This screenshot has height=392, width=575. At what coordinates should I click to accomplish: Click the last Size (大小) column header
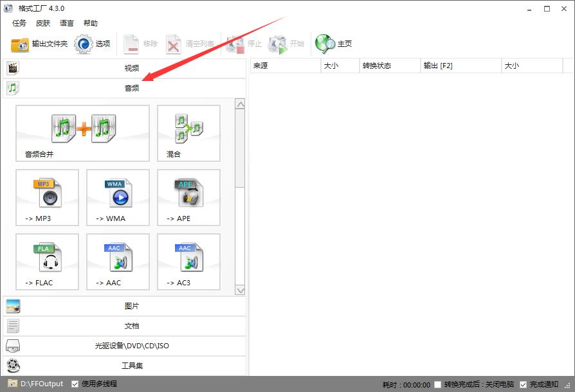532,66
